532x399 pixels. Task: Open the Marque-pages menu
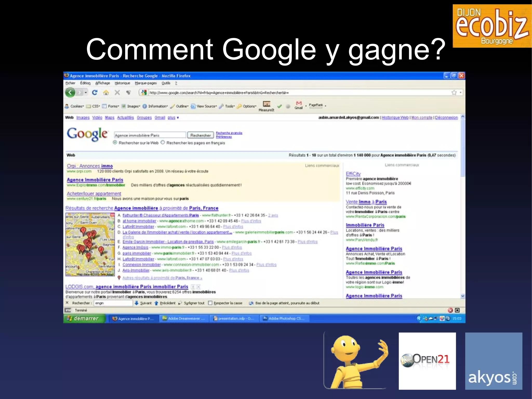[146, 83]
